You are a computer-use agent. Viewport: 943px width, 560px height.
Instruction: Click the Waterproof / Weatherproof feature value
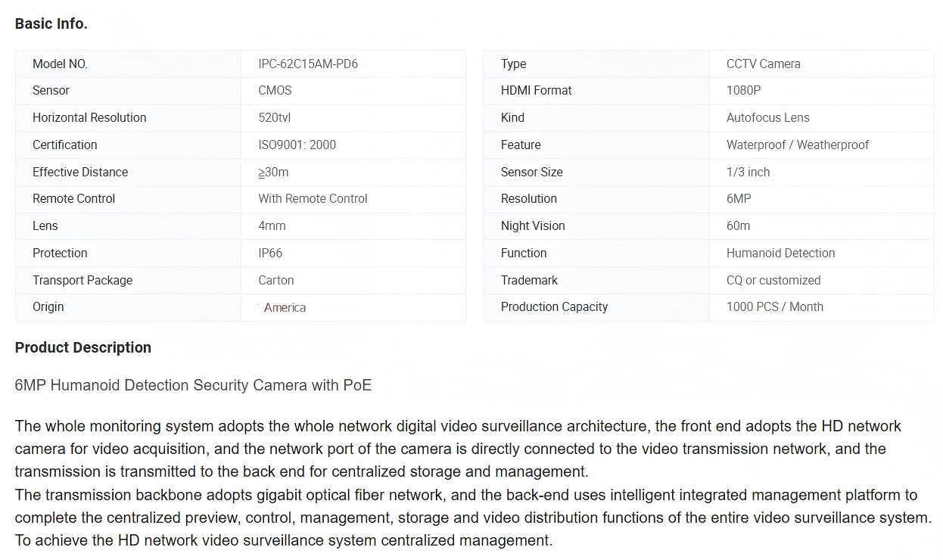tap(797, 145)
